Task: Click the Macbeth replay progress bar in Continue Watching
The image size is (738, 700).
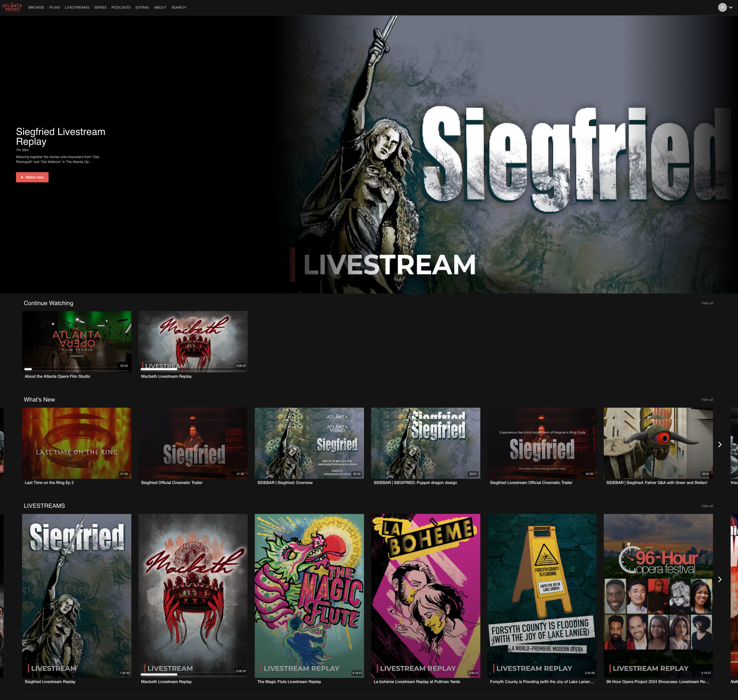Action: tap(193, 369)
